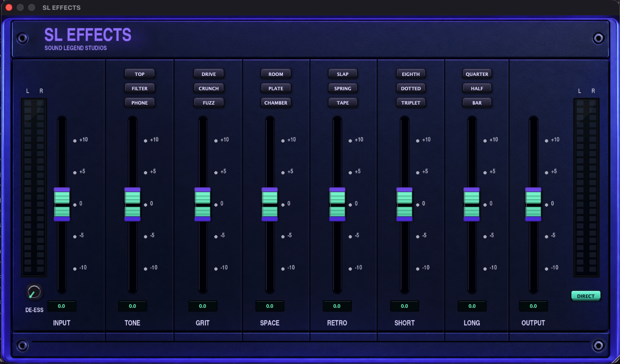Image resolution: width=620 pixels, height=364 pixels.
Task: Click the SPACE fader handle
Action: pos(270,204)
